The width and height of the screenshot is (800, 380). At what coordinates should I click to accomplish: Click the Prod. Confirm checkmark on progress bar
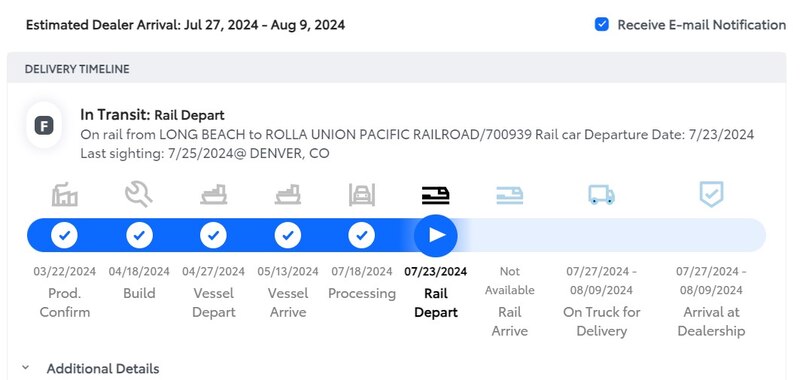click(x=65, y=236)
